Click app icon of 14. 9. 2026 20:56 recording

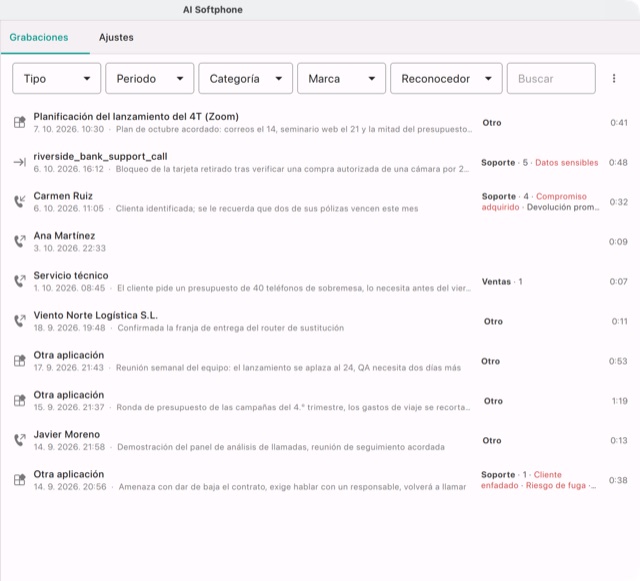tap(20, 480)
